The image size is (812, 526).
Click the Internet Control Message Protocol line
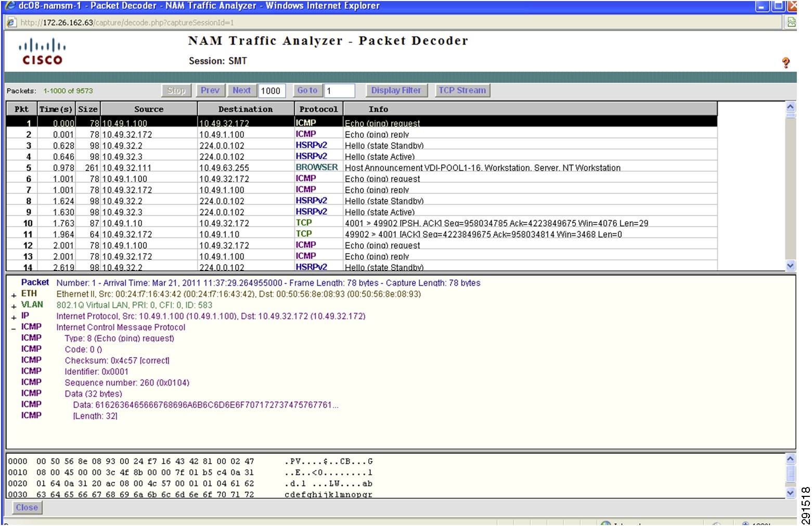[x=121, y=327]
